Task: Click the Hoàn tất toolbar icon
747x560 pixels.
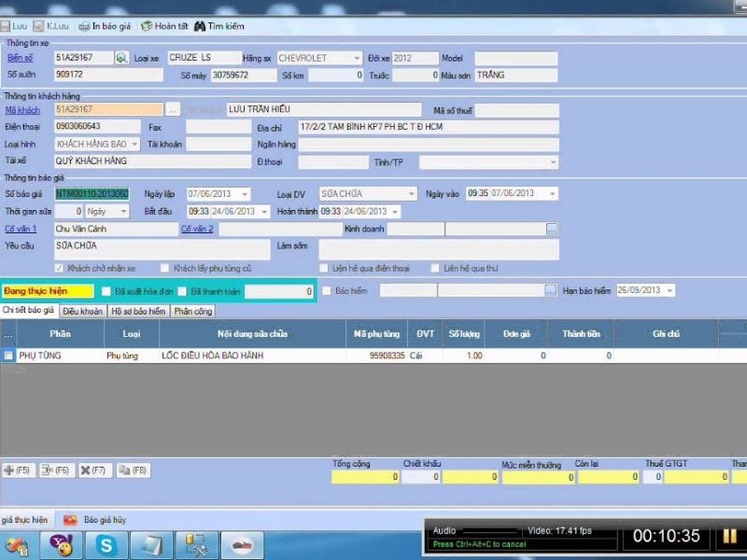Action: (x=146, y=26)
